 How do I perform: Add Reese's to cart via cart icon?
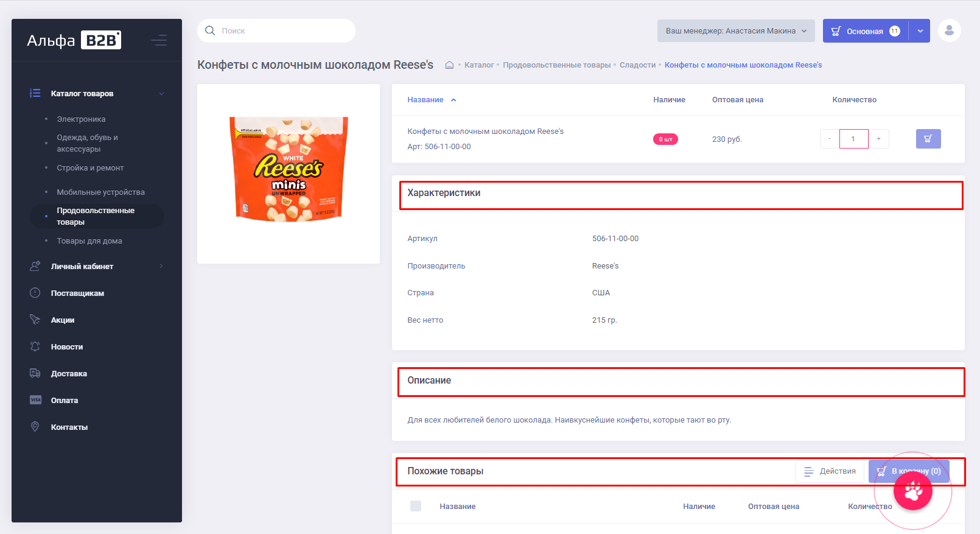coord(928,139)
